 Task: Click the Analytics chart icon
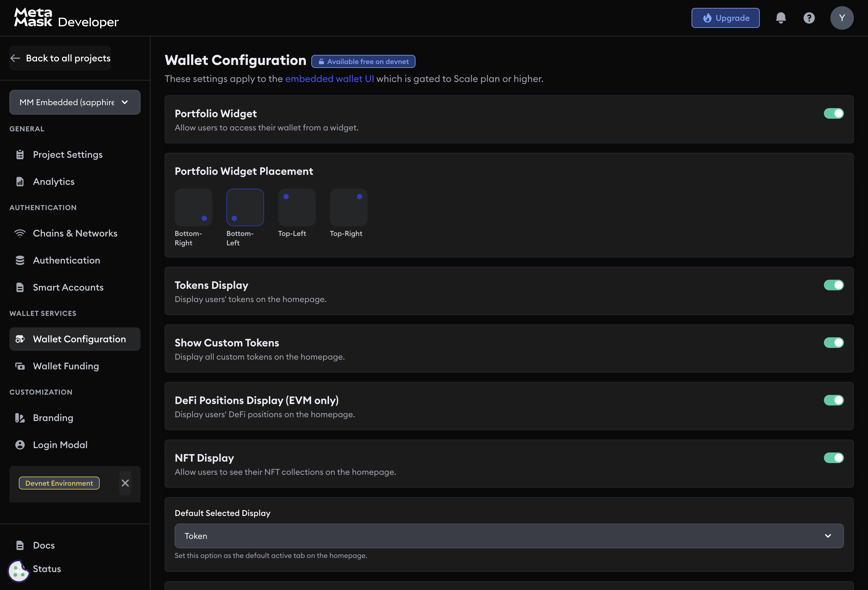tap(20, 181)
